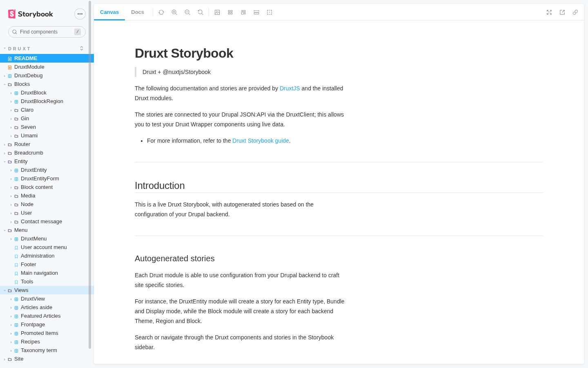The image size is (588, 368).
Task: Copy canvas link icon
Action: point(575,12)
